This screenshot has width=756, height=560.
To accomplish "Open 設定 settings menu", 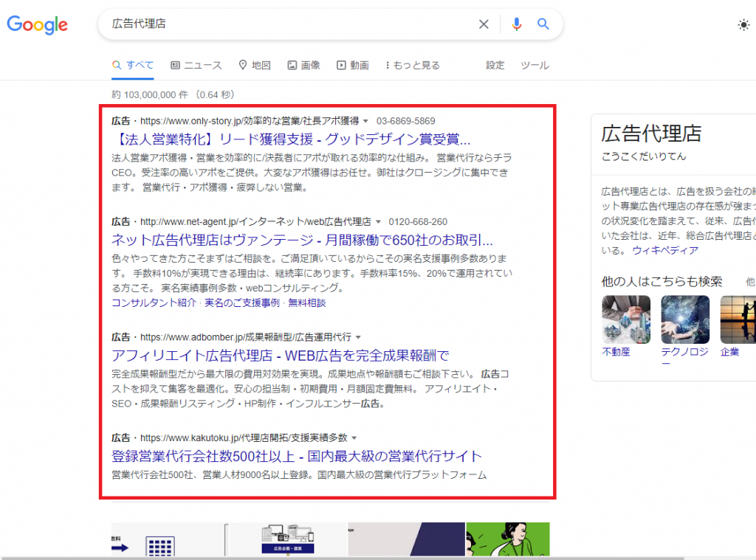I will pos(495,65).
